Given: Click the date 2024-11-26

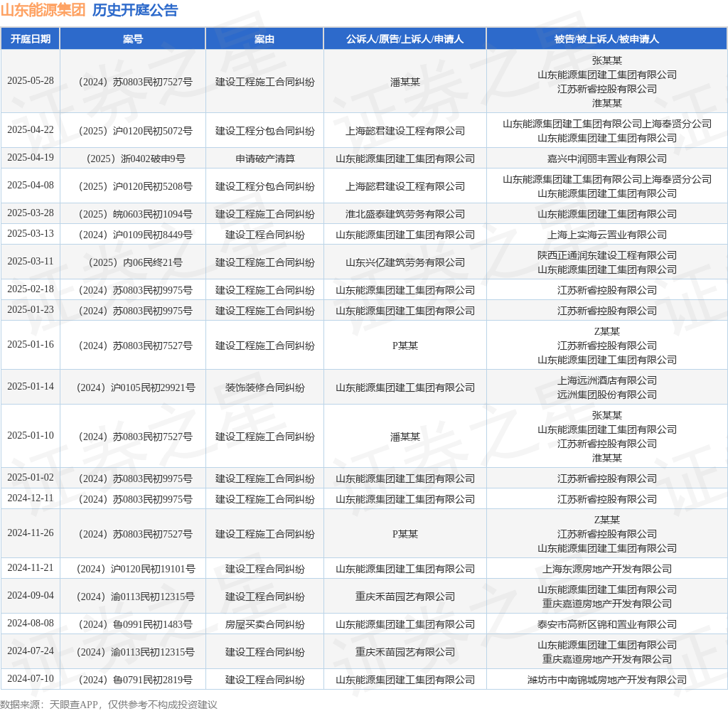Looking at the screenshot, I should [x=31, y=533].
